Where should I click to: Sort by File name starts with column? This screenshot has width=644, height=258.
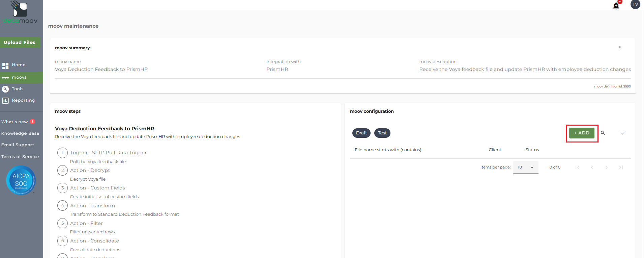(x=388, y=150)
